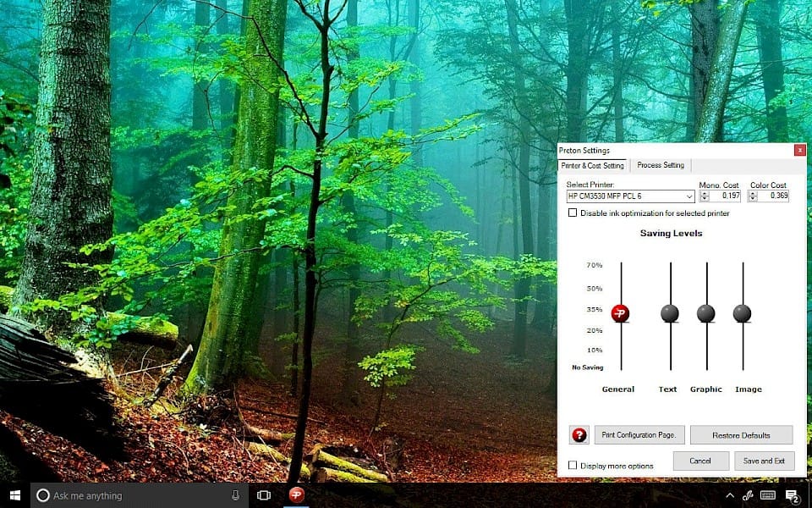Switch to the Process Setting tab
This screenshot has width=812, height=508.
point(661,165)
